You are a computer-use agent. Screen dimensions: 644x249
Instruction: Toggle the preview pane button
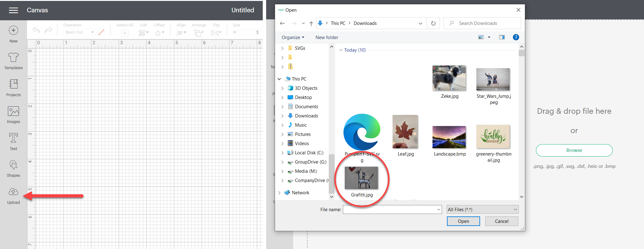pos(502,37)
